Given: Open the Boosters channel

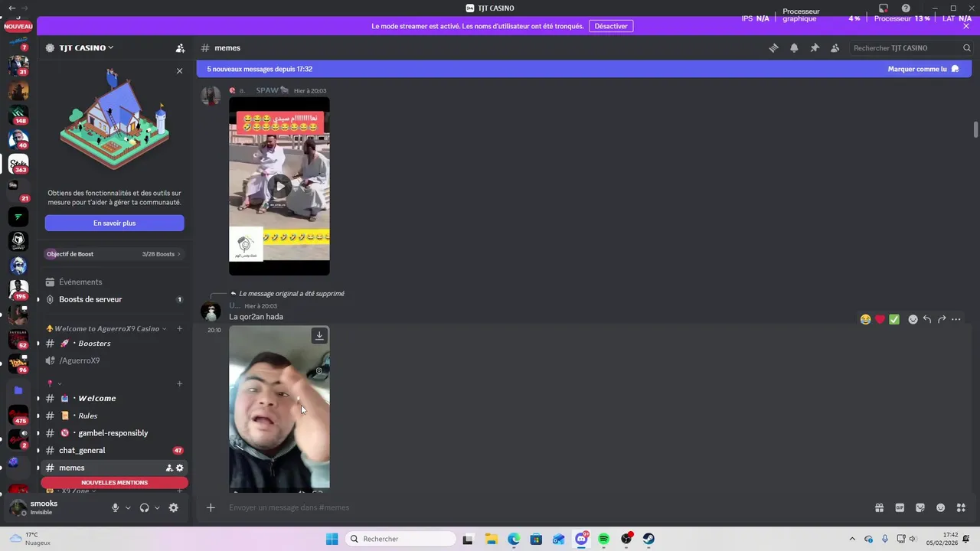Looking at the screenshot, I should coord(114,344).
